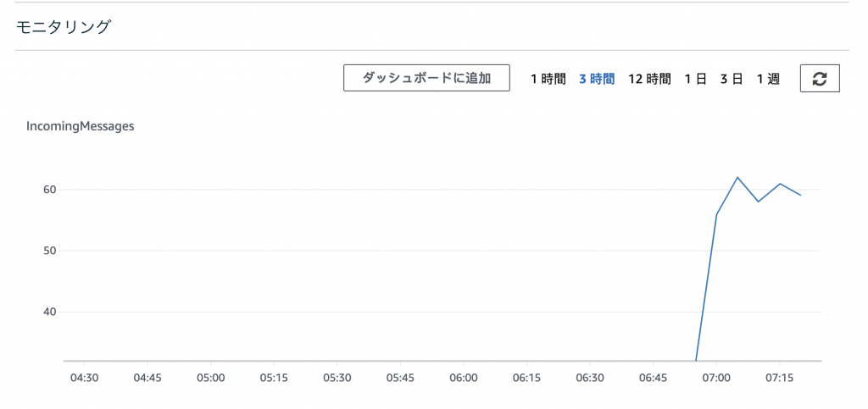This screenshot has width=868, height=409.
Task: Click the last data point of the line
Action: click(x=800, y=195)
